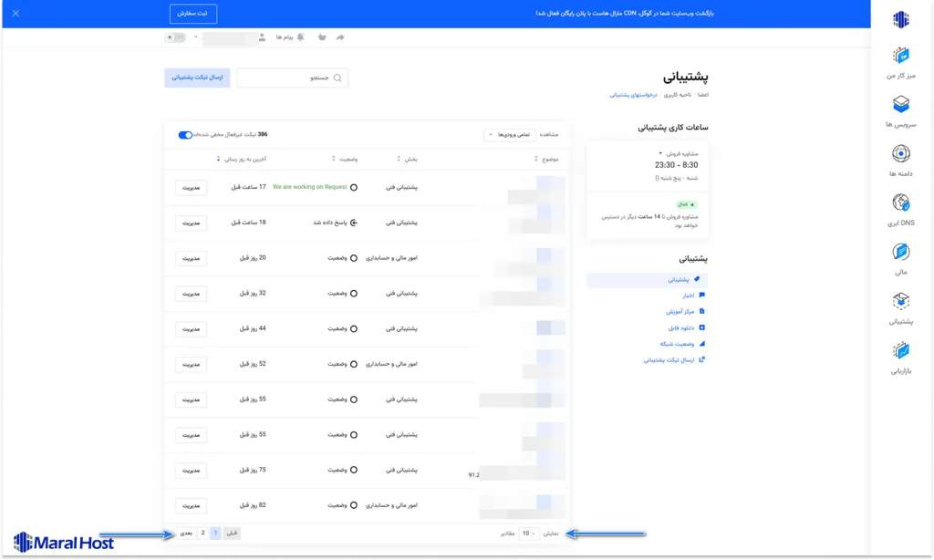Expand the مشاوره فروش working hours dropdown
This screenshot has width=934, height=560.
click(660, 154)
